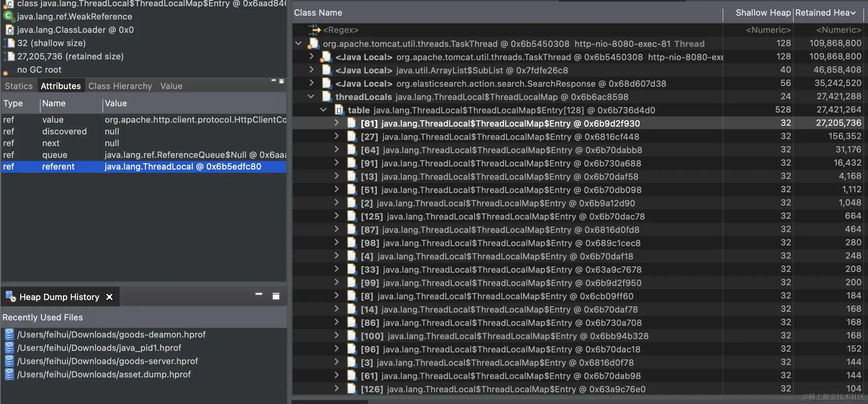Select the Heap Dump History tab
Viewport: 868px width, 404px height.
(x=59, y=297)
